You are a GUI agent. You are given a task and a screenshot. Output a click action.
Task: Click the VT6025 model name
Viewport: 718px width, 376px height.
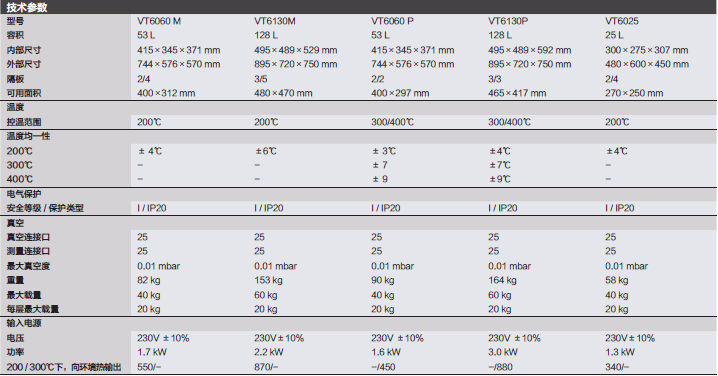point(621,21)
